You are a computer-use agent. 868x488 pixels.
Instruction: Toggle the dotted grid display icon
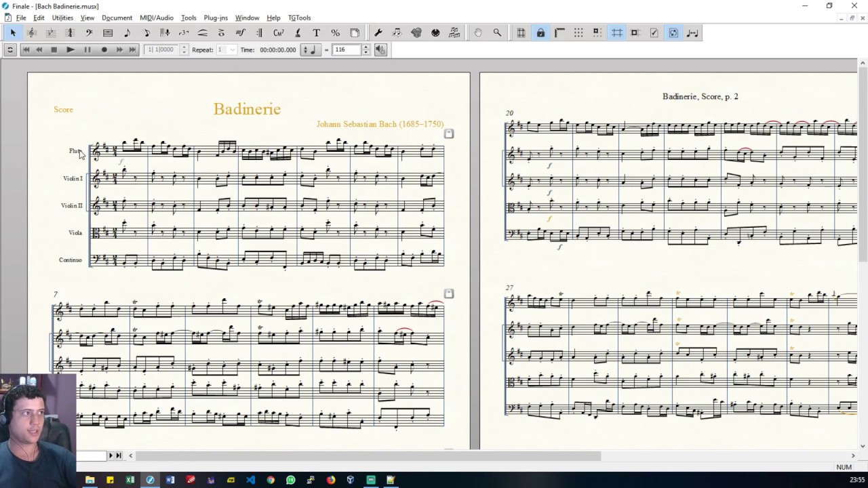578,33
